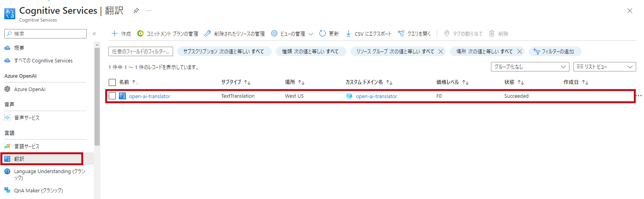This screenshot has height=199, width=644.
Task: Click the 更新 refresh icon
Action: pyautogui.click(x=323, y=34)
